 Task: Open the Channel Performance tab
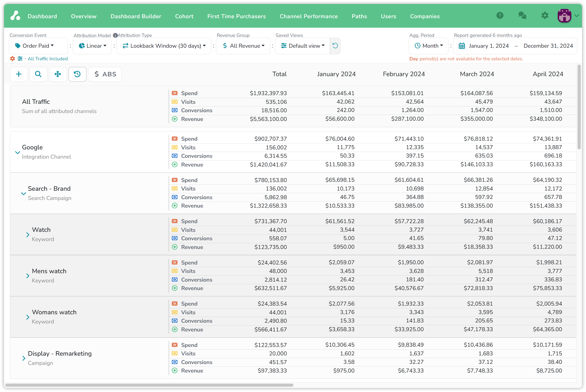[309, 16]
